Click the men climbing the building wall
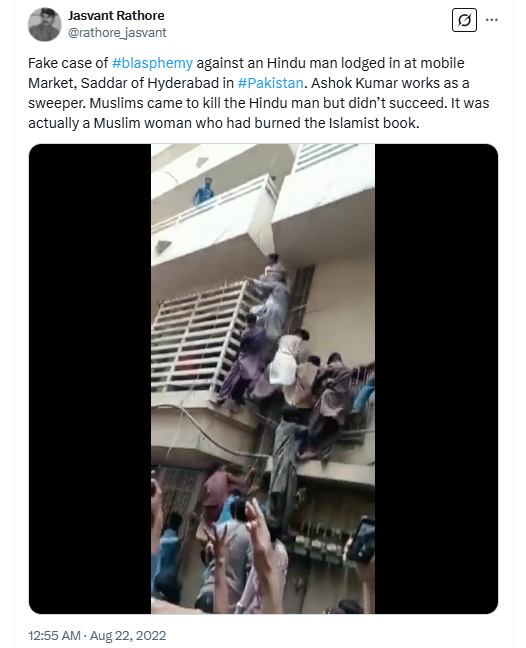Viewport: 526px width, 648px height. (289, 355)
